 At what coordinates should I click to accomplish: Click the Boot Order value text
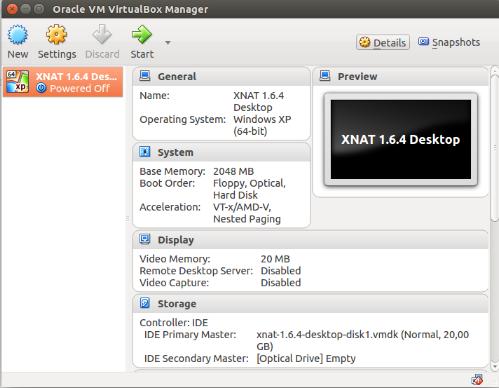click(x=249, y=189)
